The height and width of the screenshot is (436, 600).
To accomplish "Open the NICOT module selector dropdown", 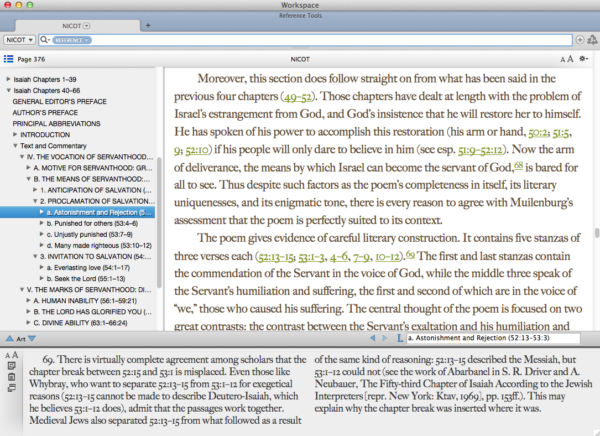I will (19, 40).
